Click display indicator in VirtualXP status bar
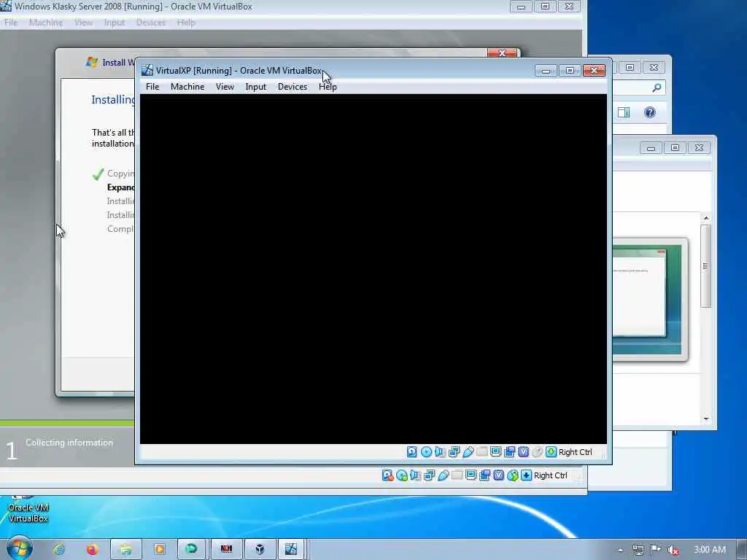The height and width of the screenshot is (560, 747). coord(495,451)
